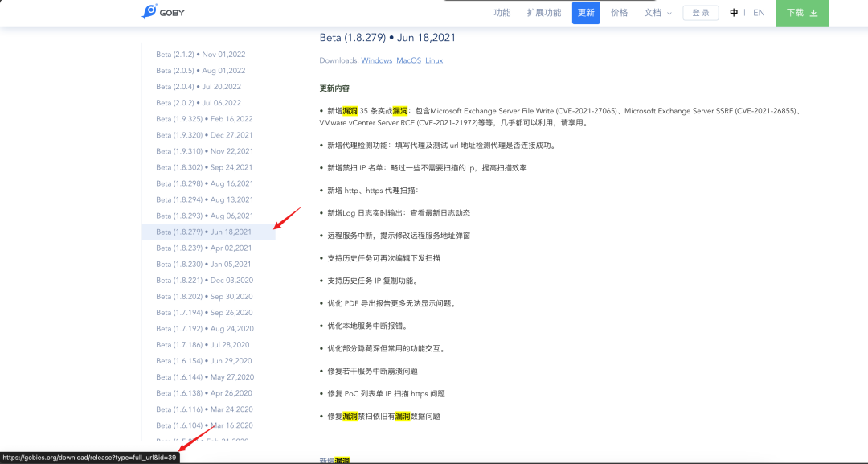The image size is (868, 464).
Task: Select Beta (1.8.294) Aug 13,2021 release
Action: click(204, 199)
